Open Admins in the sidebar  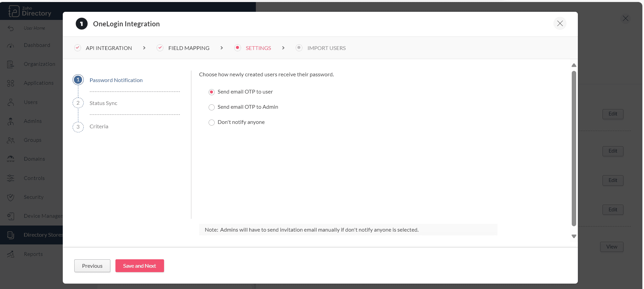(33, 121)
